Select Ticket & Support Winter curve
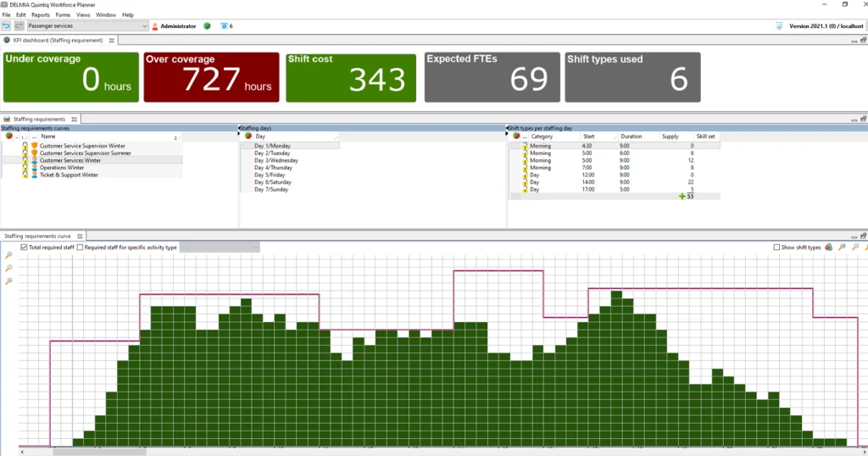This screenshot has height=456, width=868. [69, 175]
